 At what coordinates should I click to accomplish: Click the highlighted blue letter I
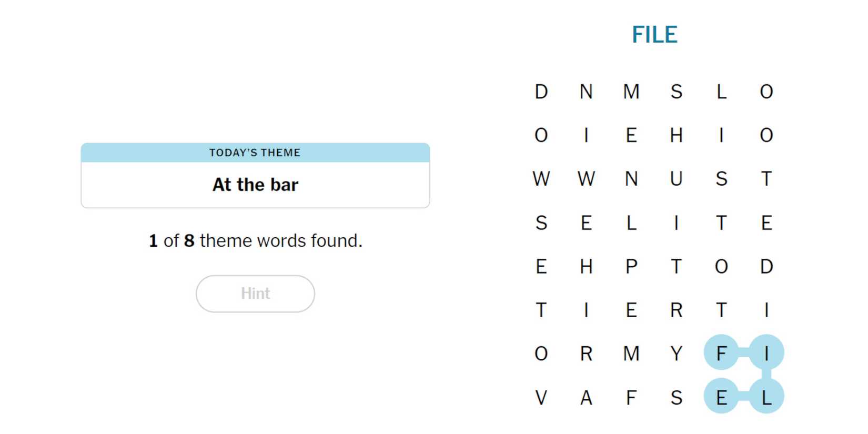pyautogui.click(x=766, y=354)
